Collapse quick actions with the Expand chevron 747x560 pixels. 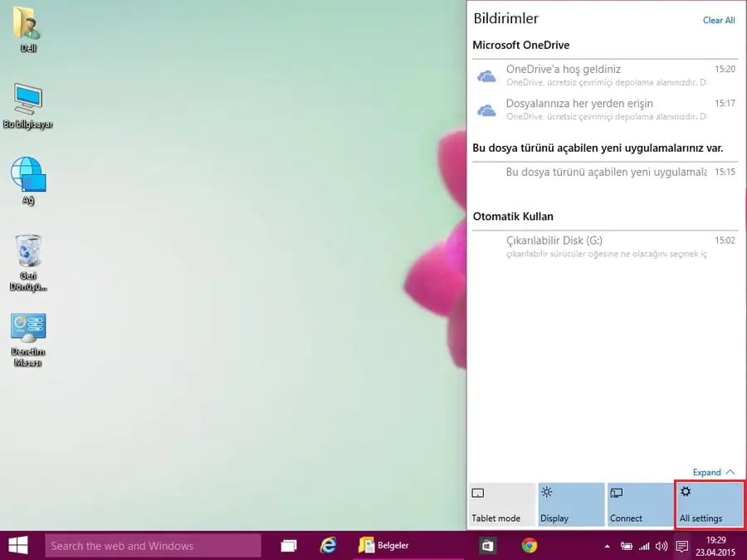(x=712, y=472)
